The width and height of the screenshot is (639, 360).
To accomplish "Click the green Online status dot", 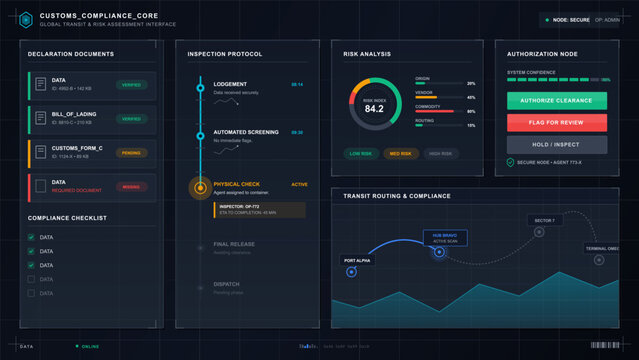I will click(x=77, y=346).
